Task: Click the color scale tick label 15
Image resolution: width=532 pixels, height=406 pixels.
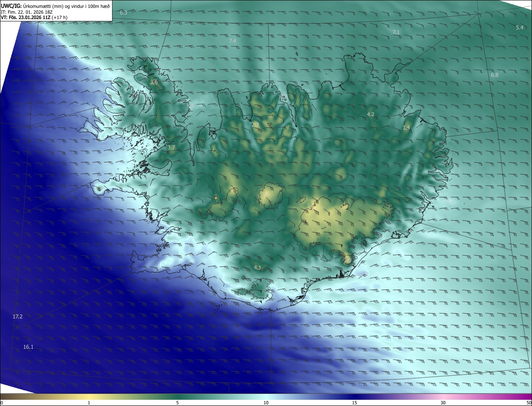Action: point(355,403)
